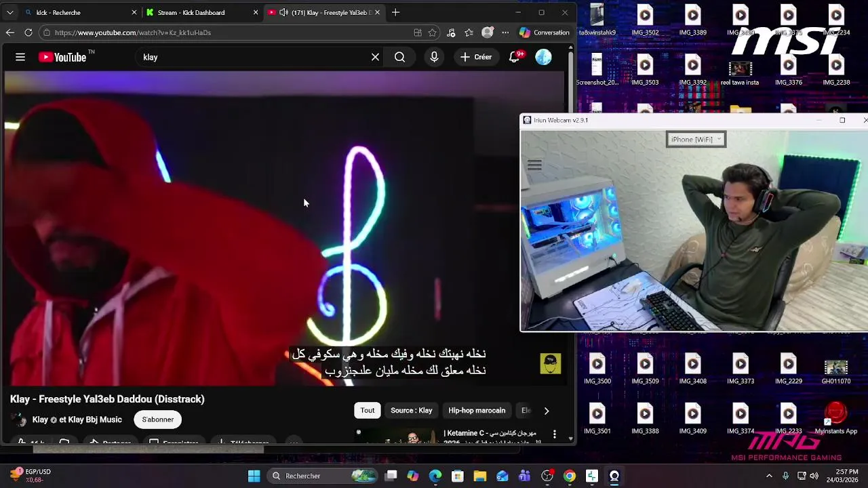Image resolution: width=868 pixels, height=488 pixels.
Task: Click the channel watermark on the video
Action: 551,363
